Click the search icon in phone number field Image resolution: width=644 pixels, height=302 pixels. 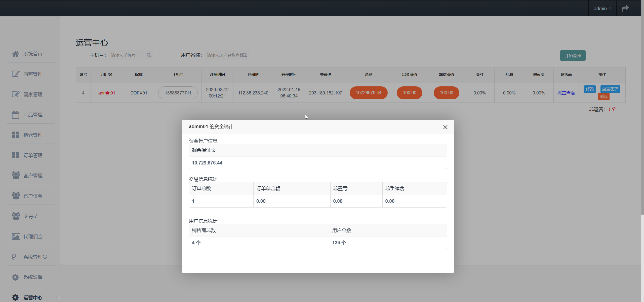click(x=149, y=55)
